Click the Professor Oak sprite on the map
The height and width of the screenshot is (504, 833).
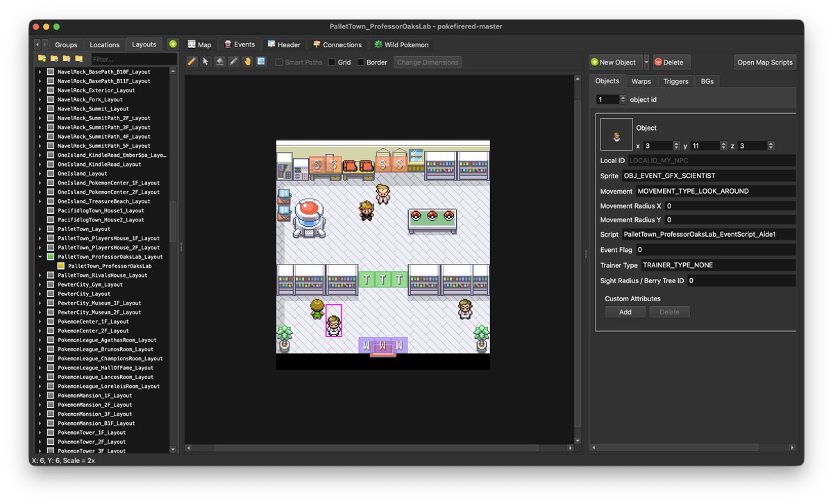pyautogui.click(x=382, y=194)
